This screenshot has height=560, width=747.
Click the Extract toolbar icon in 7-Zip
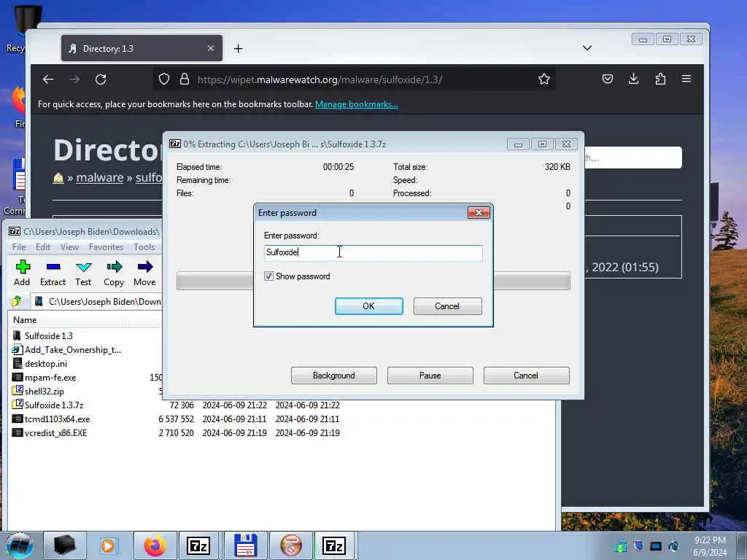pos(53,273)
